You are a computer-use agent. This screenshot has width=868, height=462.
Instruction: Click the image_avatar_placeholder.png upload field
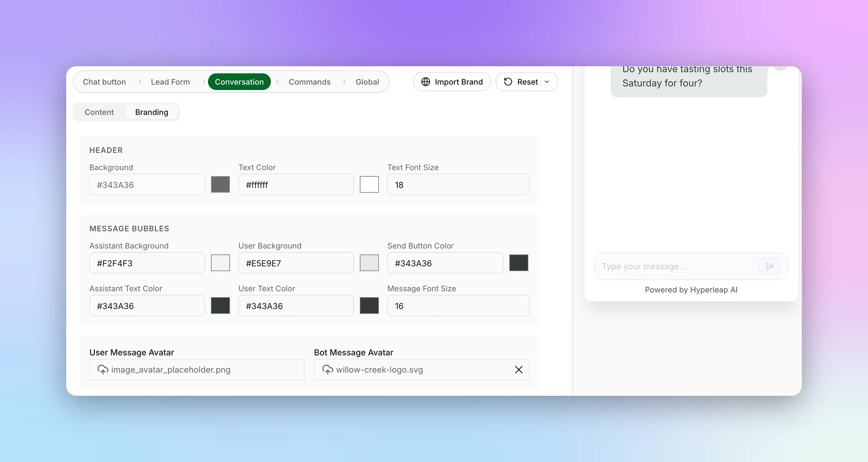click(x=197, y=370)
